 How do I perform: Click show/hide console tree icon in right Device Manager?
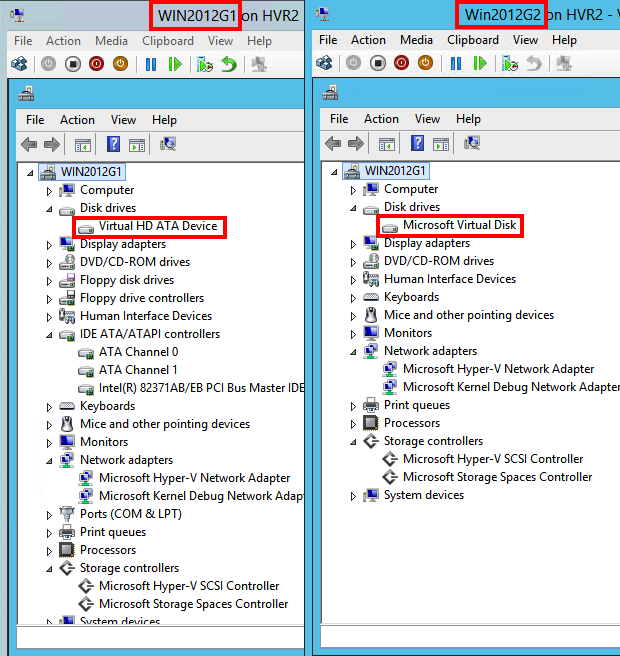click(x=387, y=145)
